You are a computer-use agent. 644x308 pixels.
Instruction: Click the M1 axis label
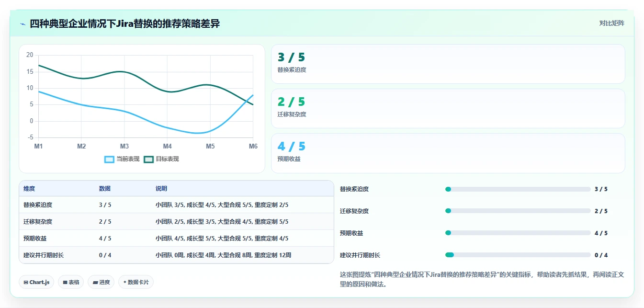(x=38, y=146)
